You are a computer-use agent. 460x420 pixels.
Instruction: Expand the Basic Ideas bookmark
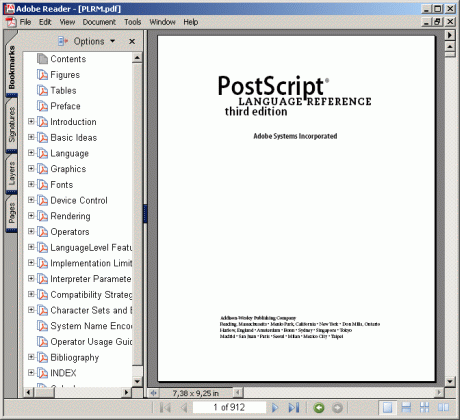pos(31,137)
